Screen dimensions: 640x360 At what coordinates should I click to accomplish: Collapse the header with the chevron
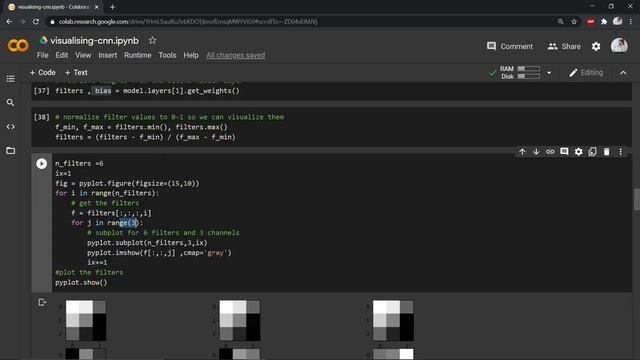point(623,73)
